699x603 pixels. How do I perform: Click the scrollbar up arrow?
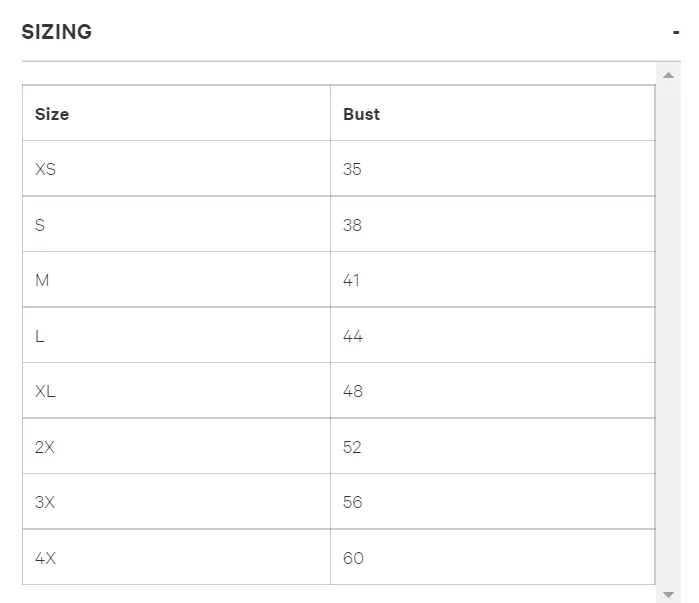tap(668, 75)
